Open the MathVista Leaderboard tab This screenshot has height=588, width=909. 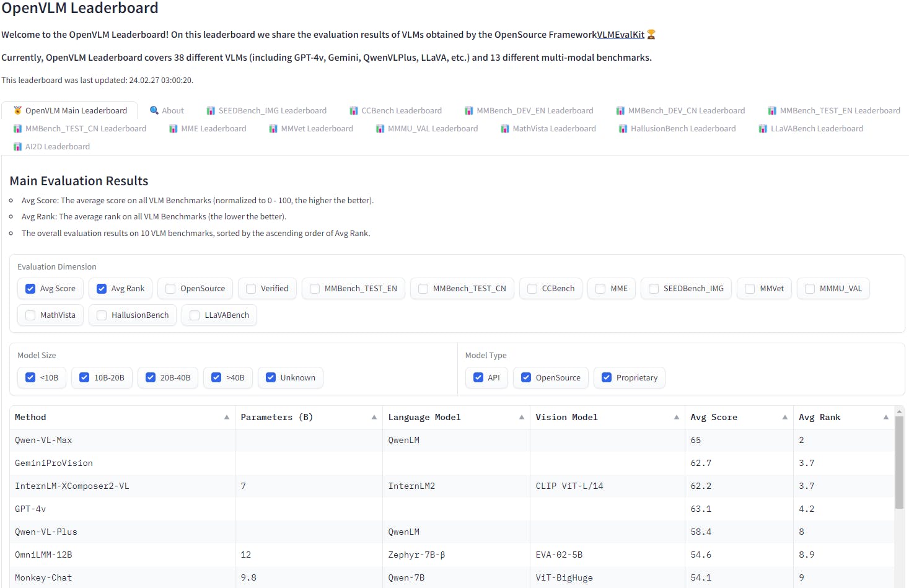(548, 128)
